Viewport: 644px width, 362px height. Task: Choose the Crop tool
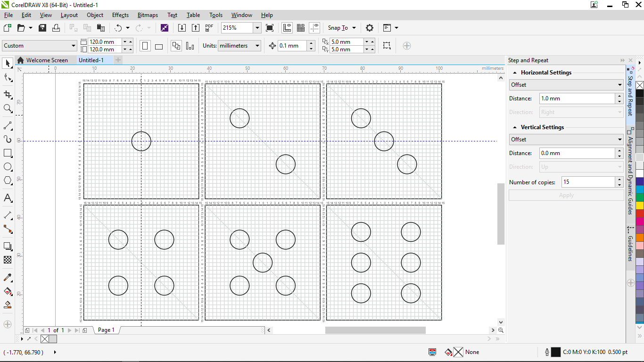click(x=8, y=95)
